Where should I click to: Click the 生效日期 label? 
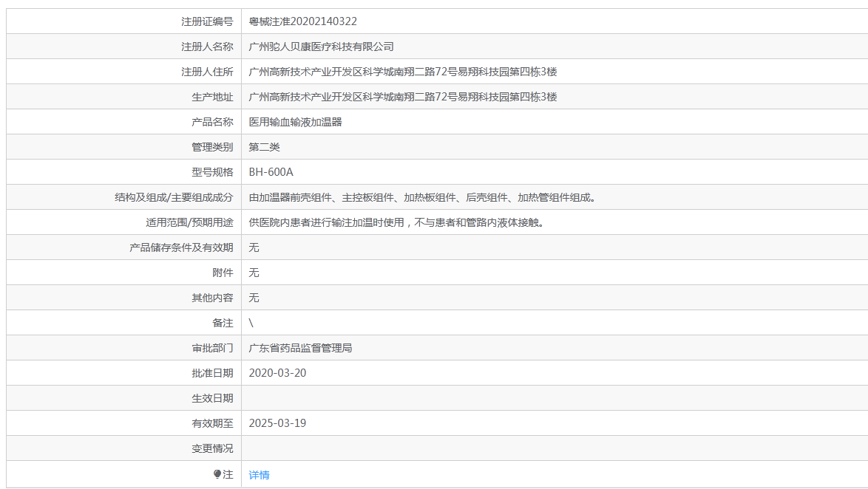pos(213,398)
